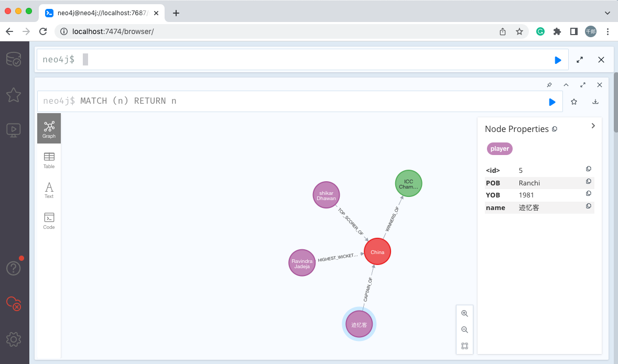Pin the result frame
Screen dimensions: 618x364
[x=549, y=85]
